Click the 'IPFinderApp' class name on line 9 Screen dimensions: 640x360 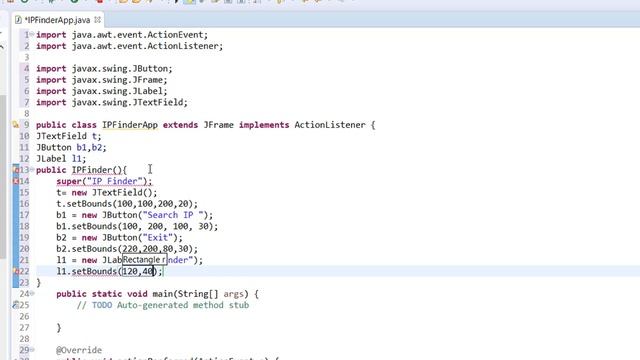(x=130, y=125)
